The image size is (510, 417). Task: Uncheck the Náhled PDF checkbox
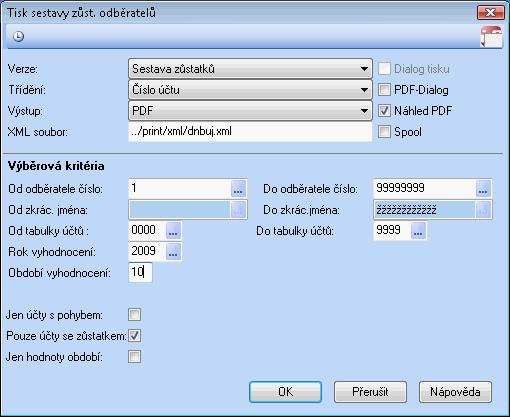click(x=384, y=111)
